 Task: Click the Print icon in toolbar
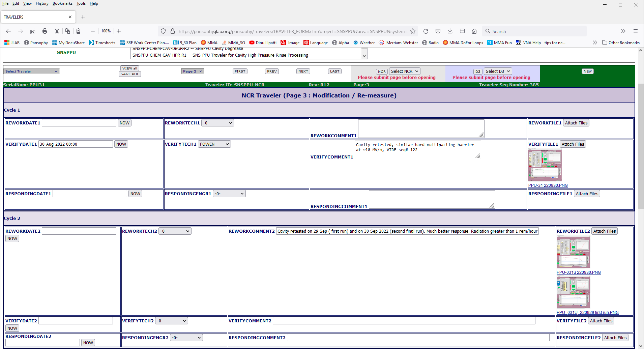45,31
